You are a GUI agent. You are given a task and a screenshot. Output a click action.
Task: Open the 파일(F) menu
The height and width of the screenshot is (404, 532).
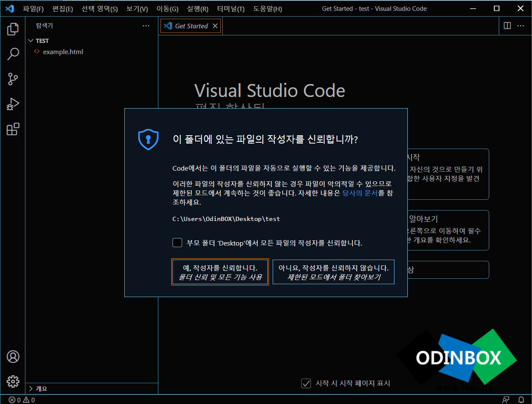point(33,9)
